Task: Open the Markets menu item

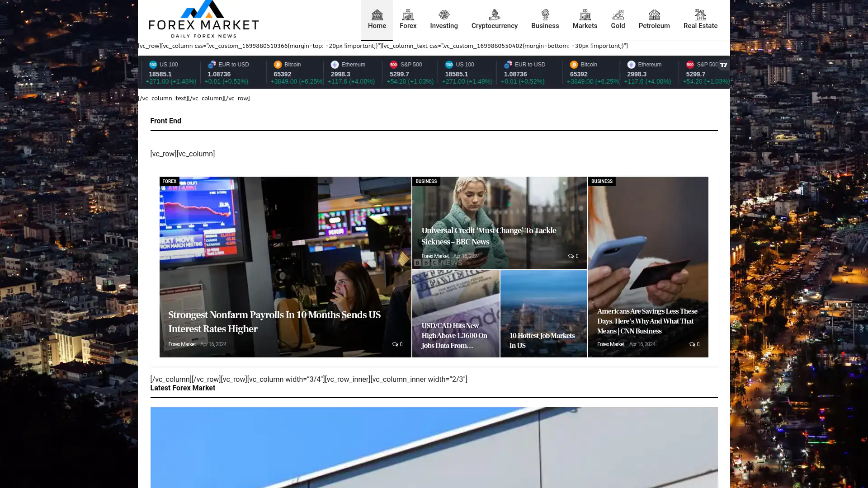Action: pos(585,20)
